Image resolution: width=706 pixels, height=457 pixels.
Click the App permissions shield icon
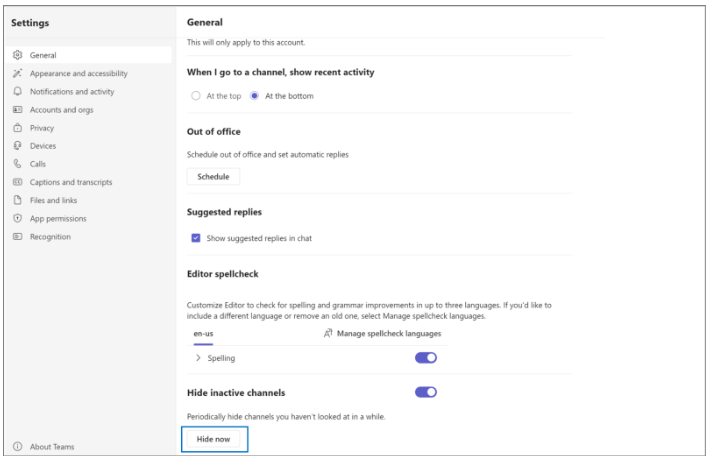17,219
